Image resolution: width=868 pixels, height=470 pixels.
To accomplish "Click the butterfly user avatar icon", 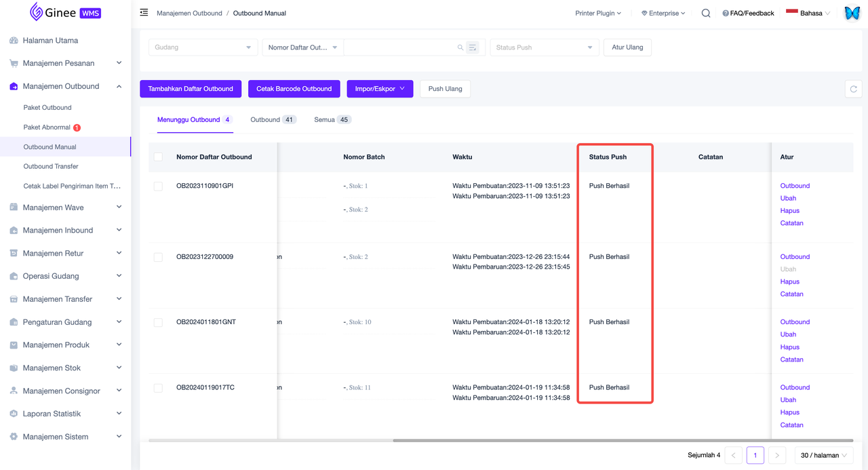I will tap(852, 13).
